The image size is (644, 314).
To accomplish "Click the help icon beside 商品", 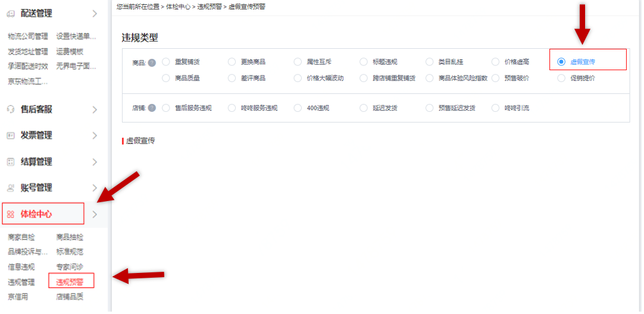I will (152, 62).
